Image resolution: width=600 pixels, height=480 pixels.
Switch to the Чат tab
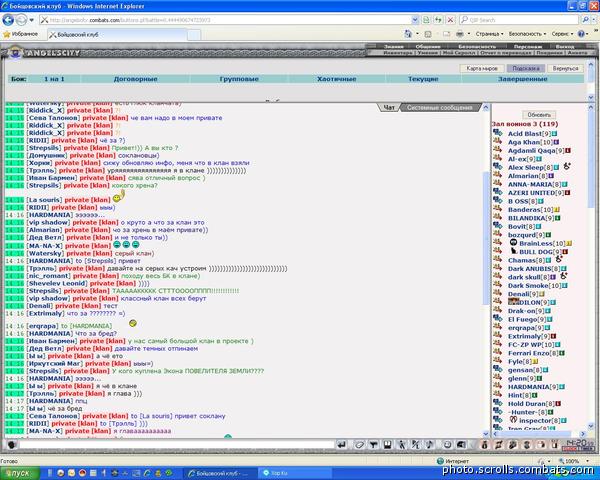pyautogui.click(x=389, y=108)
